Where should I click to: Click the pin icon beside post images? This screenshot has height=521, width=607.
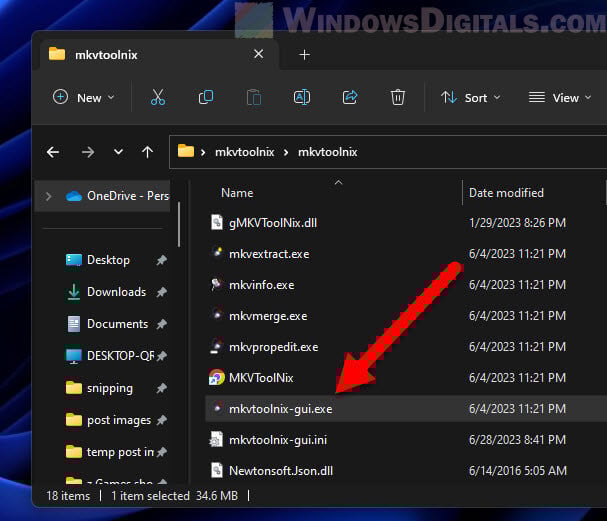162,420
